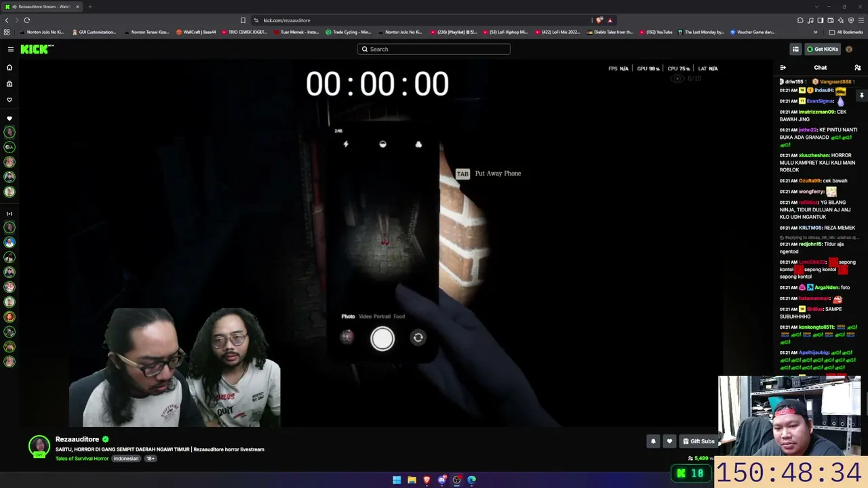
Task: Open the Tales of Survival Horror category
Action: (x=82, y=459)
